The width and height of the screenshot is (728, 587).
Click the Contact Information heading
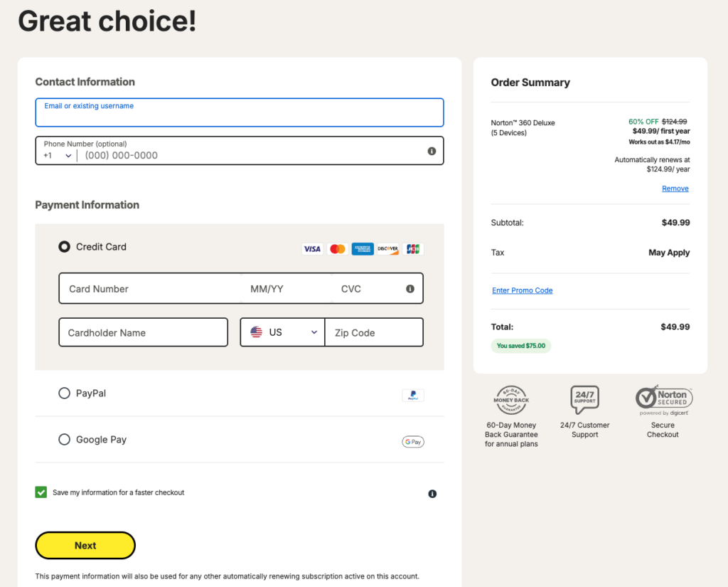(85, 82)
